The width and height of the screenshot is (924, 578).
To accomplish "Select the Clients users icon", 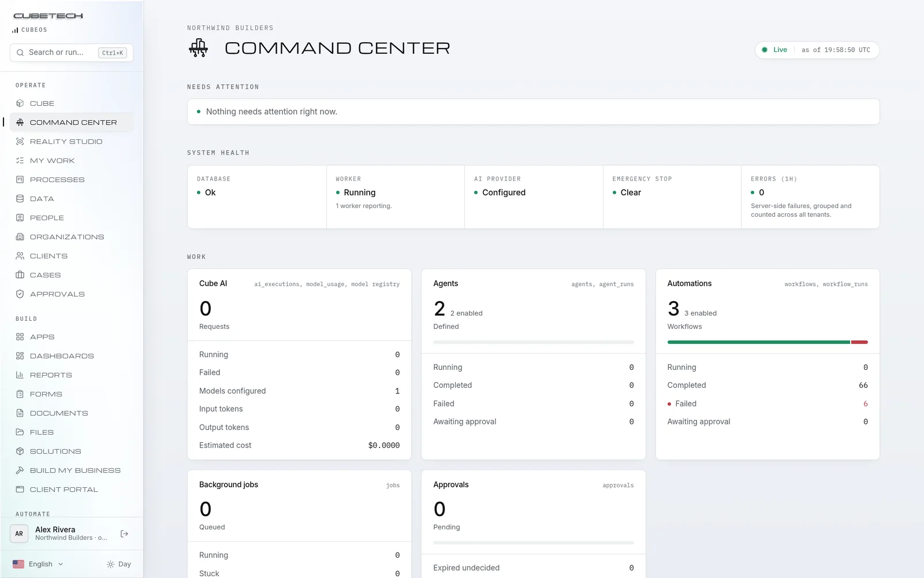I will pos(20,256).
